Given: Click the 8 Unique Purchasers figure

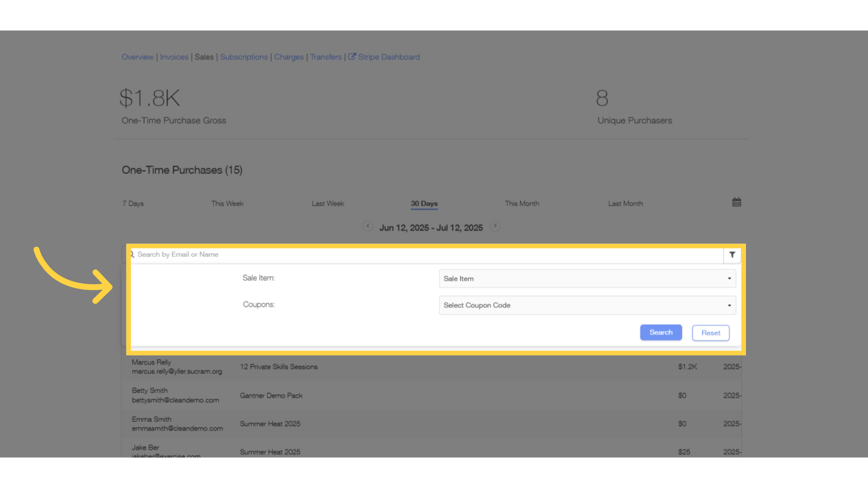Looking at the screenshot, I should [x=602, y=98].
